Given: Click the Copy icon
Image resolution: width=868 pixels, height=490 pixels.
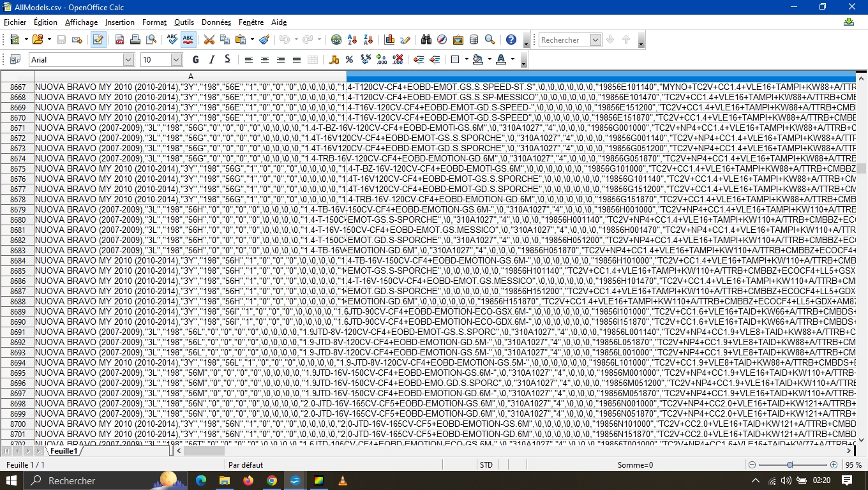Looking at the screenshot, I should coord(225,40).
